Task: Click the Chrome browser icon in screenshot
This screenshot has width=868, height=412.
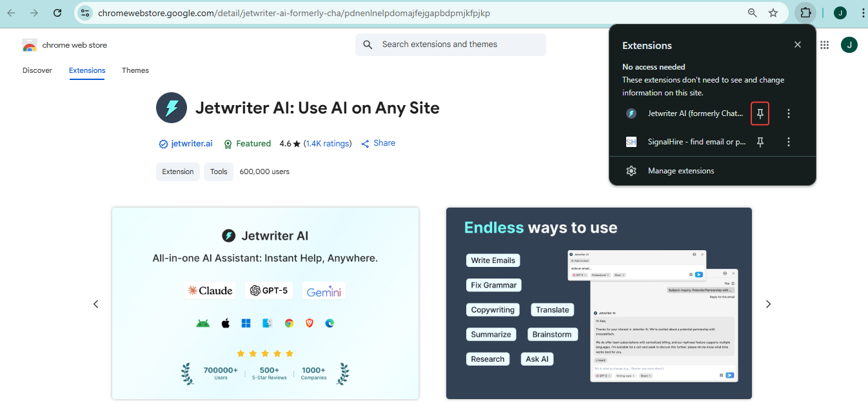Action: (289, 323)
